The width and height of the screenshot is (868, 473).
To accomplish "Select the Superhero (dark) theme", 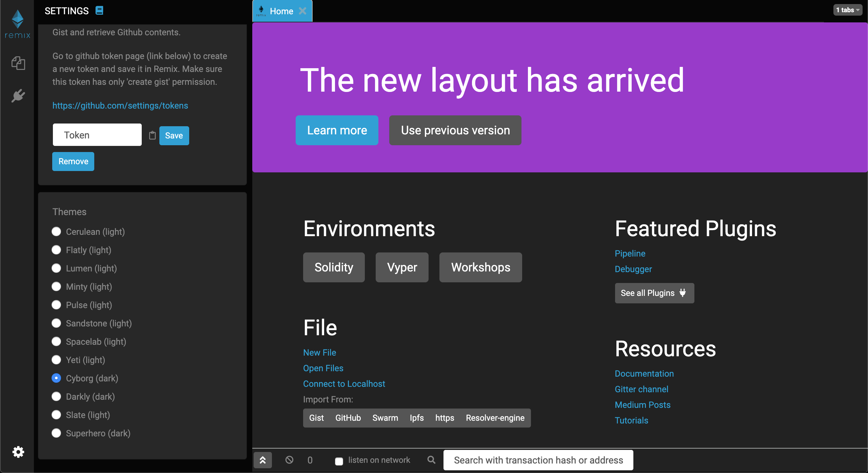I will pyautogui.click(x=56, y=433).
